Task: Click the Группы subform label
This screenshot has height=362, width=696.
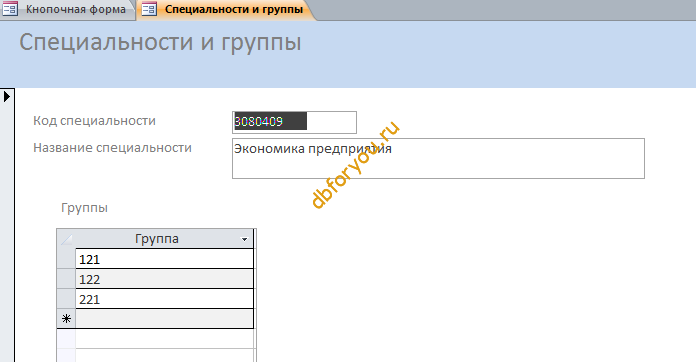Action: [x=84, y=208]
